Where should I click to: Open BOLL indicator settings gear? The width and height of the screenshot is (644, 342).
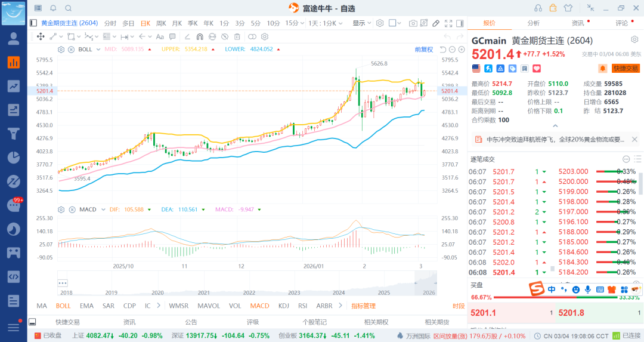61,50
